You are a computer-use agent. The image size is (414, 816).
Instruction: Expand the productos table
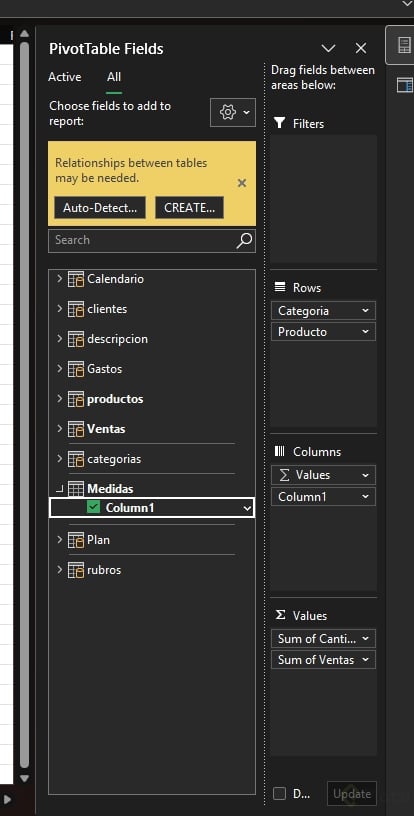59,399
